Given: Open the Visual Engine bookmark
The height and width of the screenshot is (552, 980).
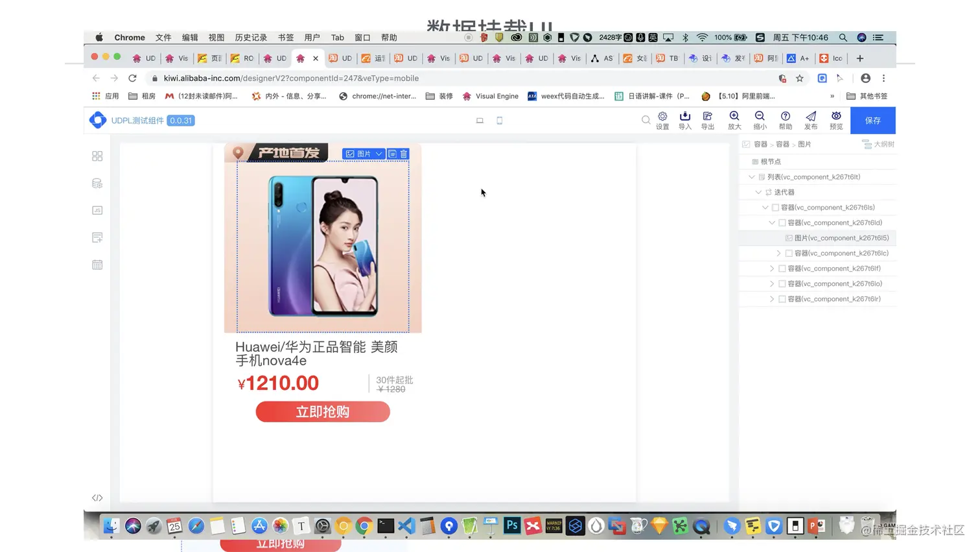Looking at the screenshot, I should pyautogui.click(x=491, y=96).
